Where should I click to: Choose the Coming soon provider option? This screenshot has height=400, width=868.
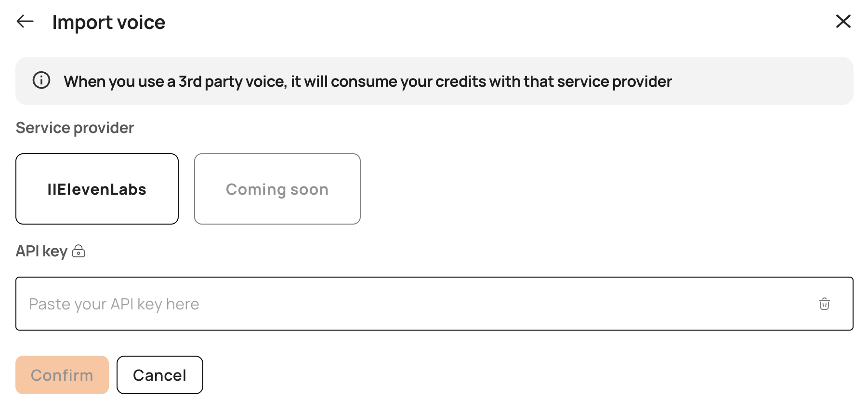277,189
